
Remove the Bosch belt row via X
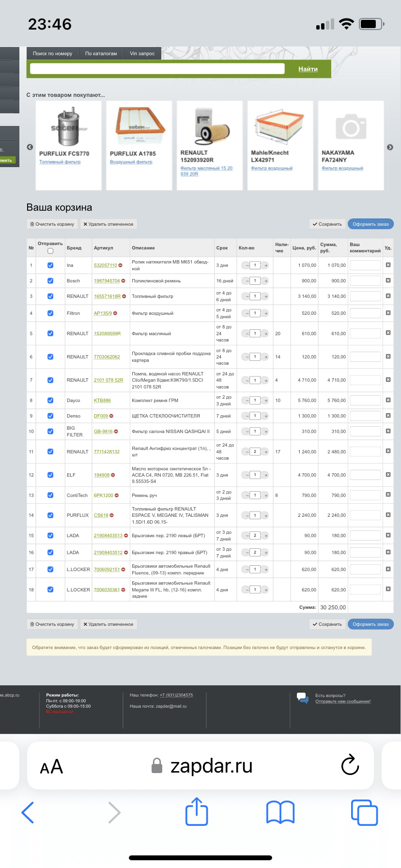click(388, 280)
